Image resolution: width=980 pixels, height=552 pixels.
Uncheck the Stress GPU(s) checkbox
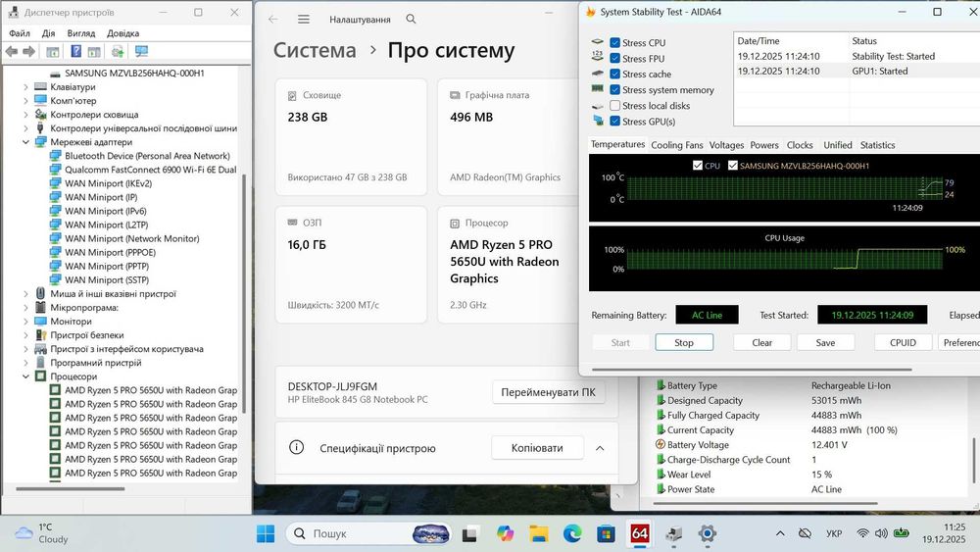615,122
